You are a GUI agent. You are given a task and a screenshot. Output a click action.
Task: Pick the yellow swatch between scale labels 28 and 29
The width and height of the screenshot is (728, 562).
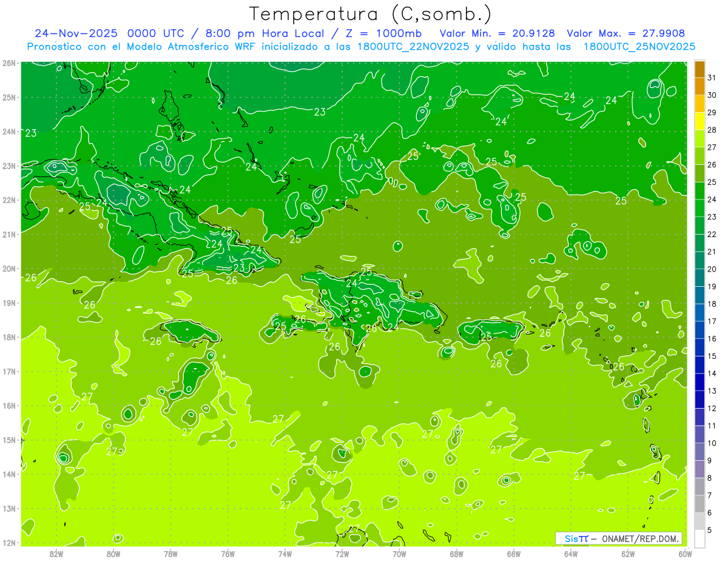tap(699, 121)
